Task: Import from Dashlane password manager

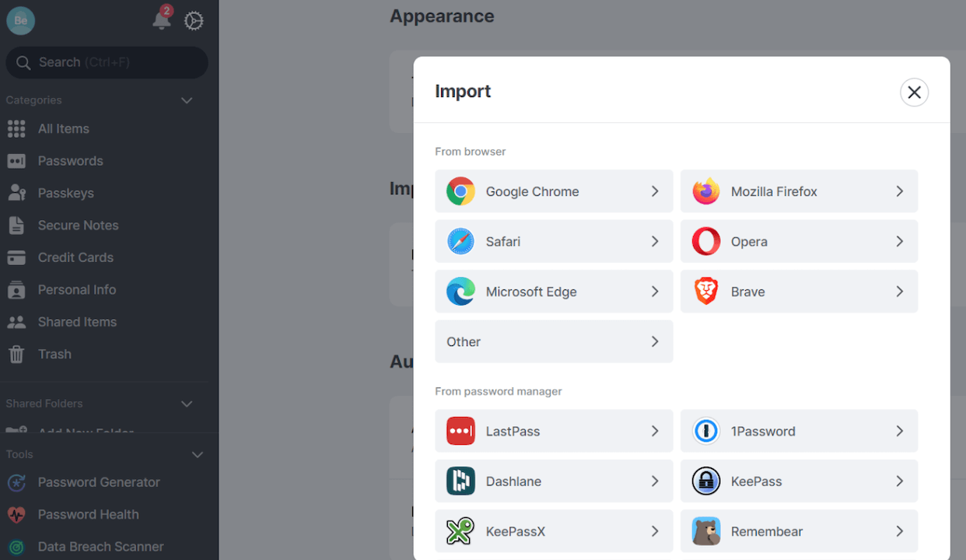Action: click(x=553, y=481)
